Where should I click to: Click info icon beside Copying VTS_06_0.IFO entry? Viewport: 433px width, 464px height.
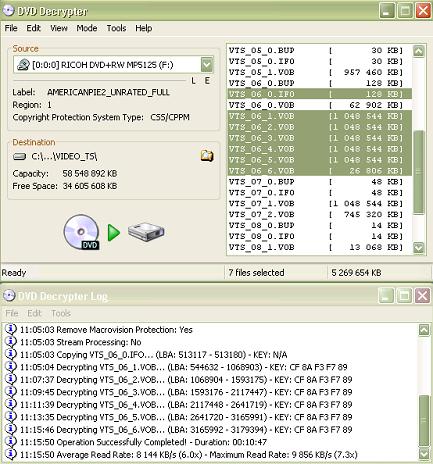(x=11, y=354)
